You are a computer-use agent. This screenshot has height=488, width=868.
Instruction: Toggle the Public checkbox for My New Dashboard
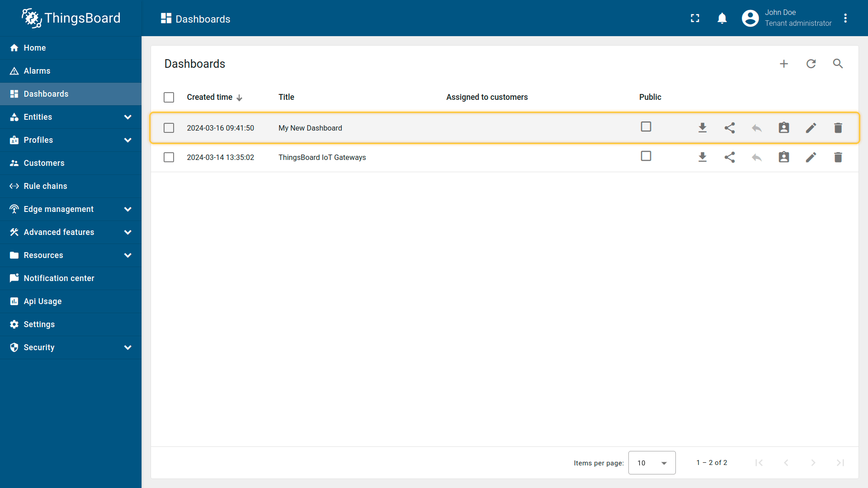[x=646, y=127]
